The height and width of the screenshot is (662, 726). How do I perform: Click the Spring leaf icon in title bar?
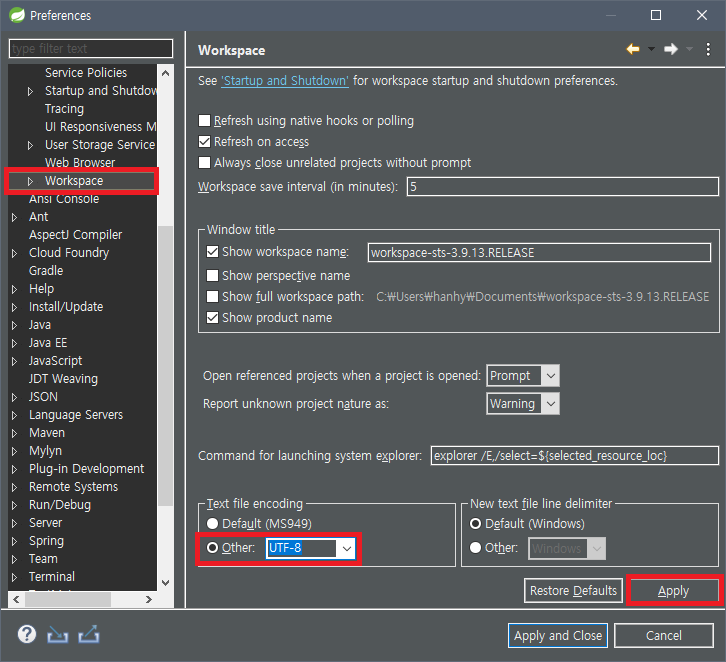pyautogui.click(x=17, y=15)
